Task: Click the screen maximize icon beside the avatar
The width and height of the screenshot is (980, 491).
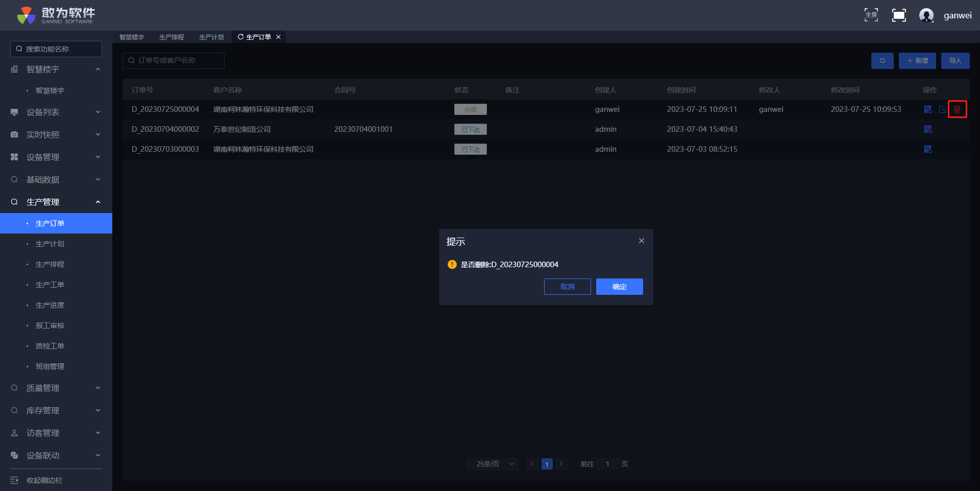Action: coord(898,15)
